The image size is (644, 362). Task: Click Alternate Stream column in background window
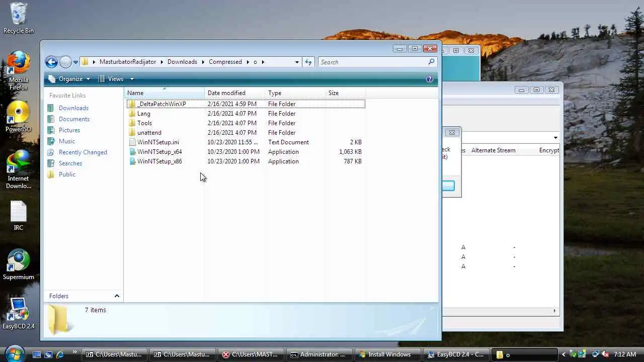[493, 150]
